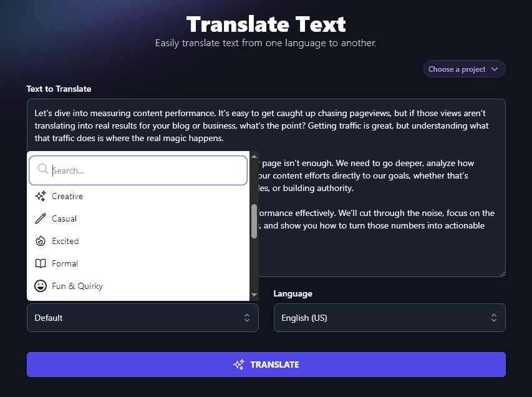
Task: Click the tone list scrollbar thumb
Action: (x=254, y=221)
